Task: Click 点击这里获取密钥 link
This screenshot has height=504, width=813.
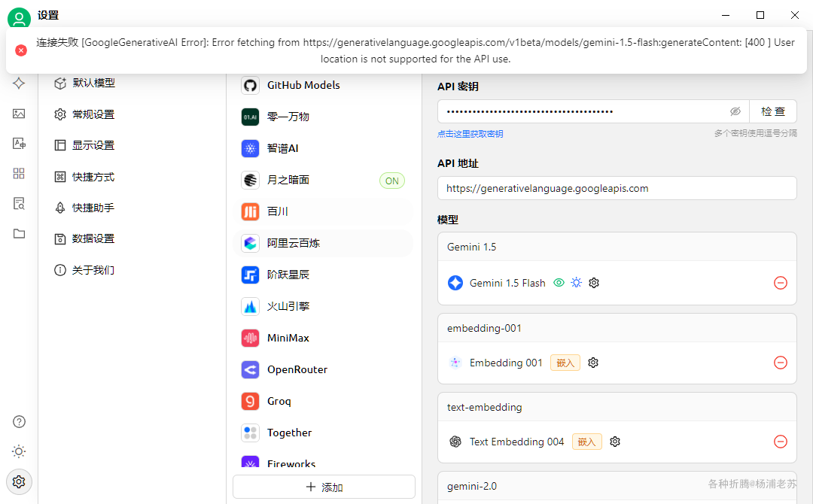Action: click(470, 134)
